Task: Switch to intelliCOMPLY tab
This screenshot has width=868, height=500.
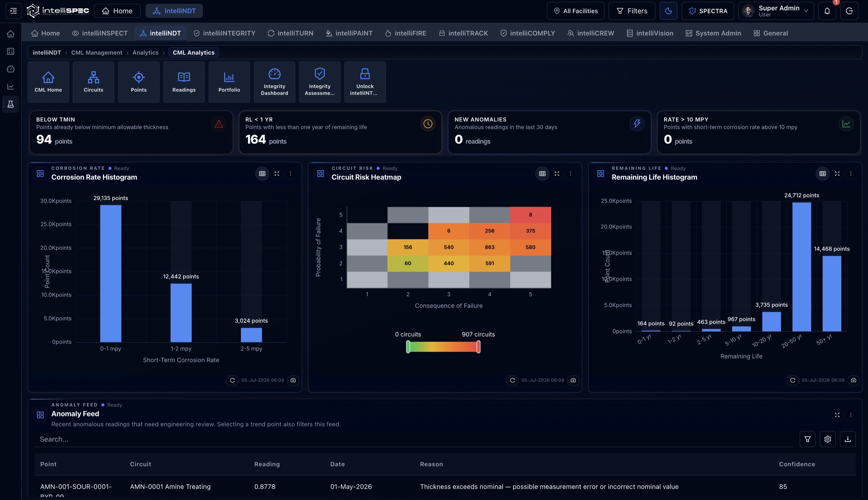Action: pyautogui.click(x=528, y=33)
